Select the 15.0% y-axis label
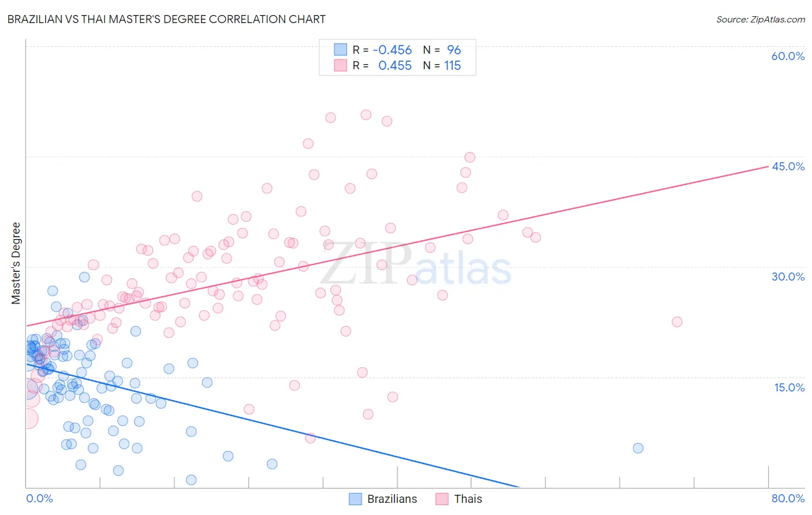 pos(789,387)
